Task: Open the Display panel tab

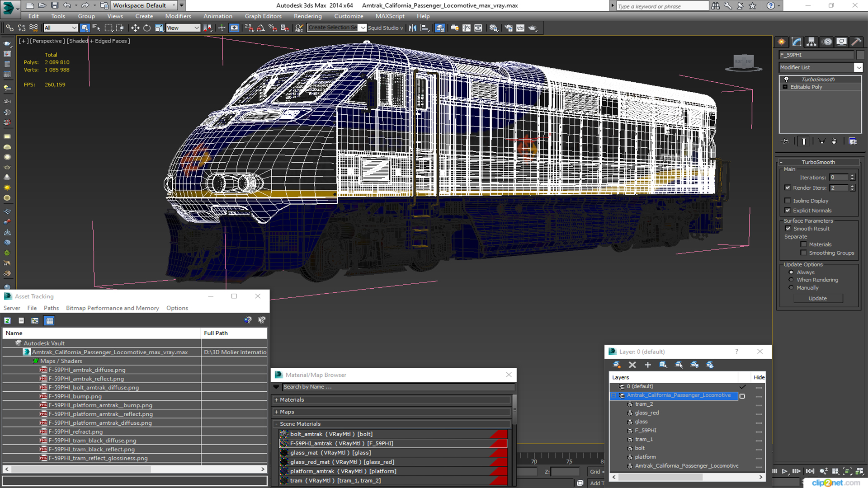Action: click(x=841, y=42)
